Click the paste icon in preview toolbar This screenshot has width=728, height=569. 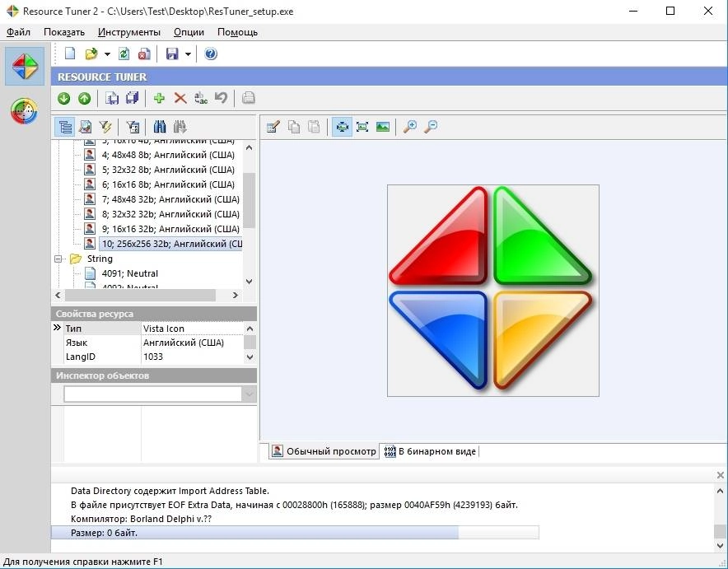click(x=315, y=127)
